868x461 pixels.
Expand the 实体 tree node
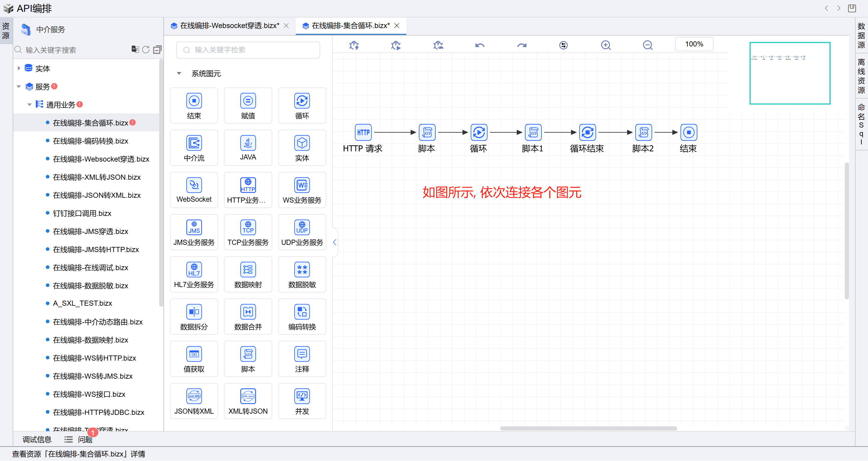(x=19, y=68)
